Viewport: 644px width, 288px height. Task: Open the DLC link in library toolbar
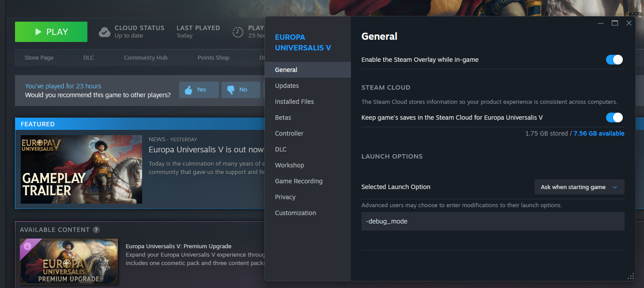89,58
